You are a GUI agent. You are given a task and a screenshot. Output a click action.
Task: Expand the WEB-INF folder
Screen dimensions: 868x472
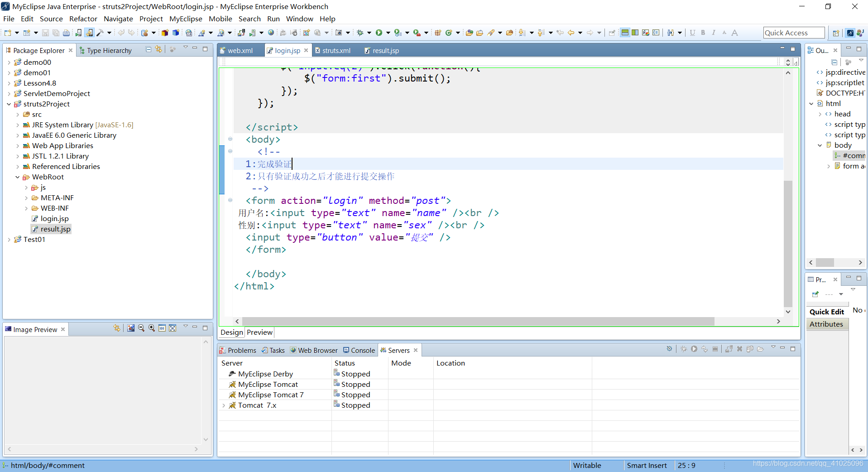tap(26, 208)
